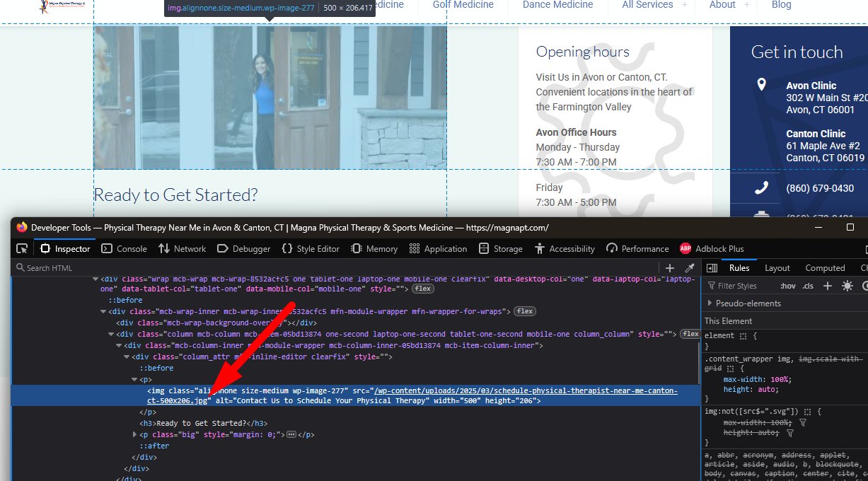Screen dimensions: 868x481
Task: Toggle the :hov pseudo-class panel
Action: point(787,286)
